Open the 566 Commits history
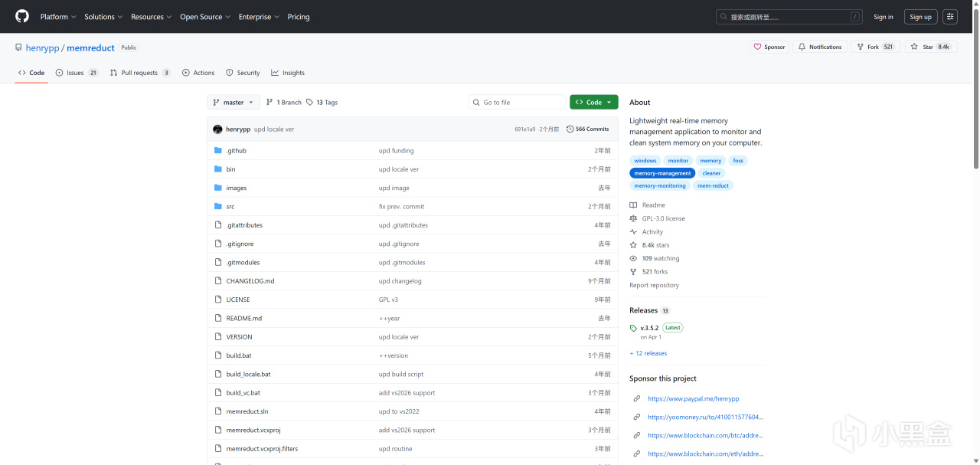The image size is (980, 465). coord(587,129)
